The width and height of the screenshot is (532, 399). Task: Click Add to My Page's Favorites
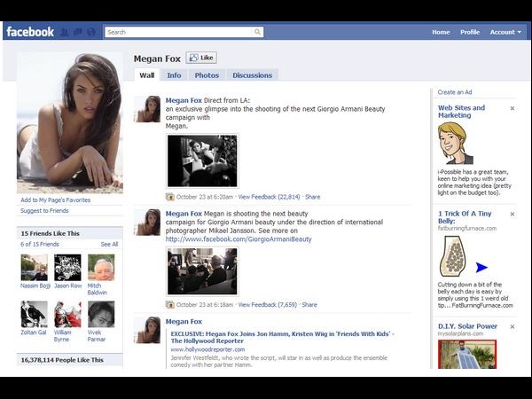(55, 200)
